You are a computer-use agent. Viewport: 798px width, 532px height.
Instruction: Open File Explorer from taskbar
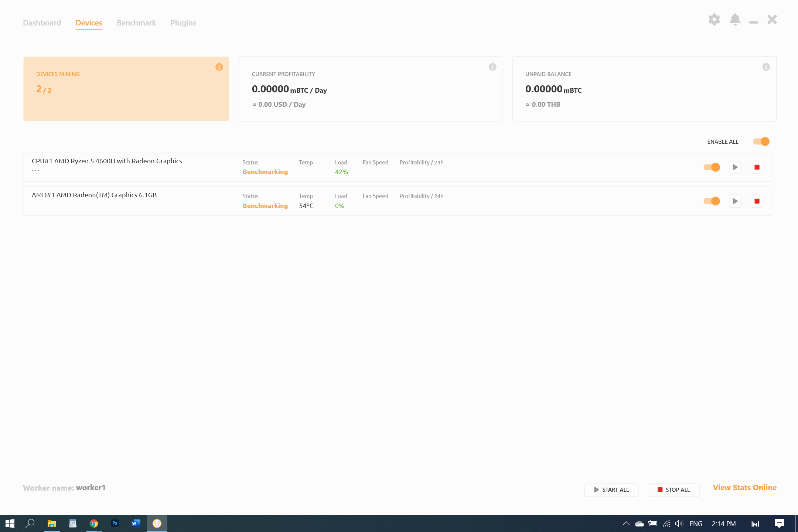tap(51, 524)
